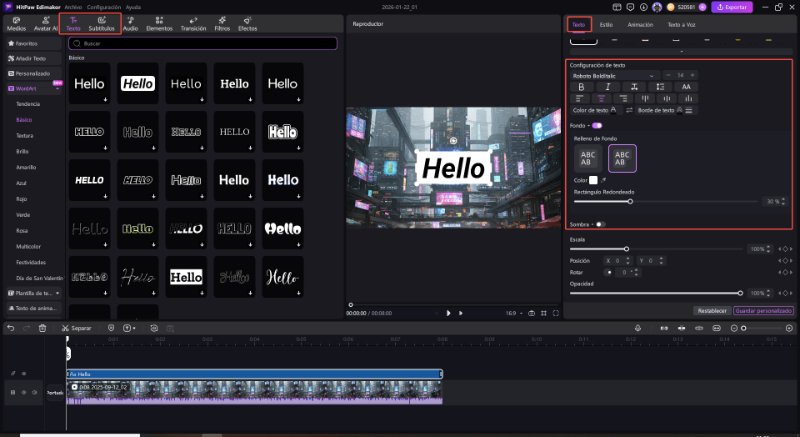The width and height of the screenshot is (800, 437).
Task: Click the delete trash icon in timeline toolbar
Action: pos(42,328)
